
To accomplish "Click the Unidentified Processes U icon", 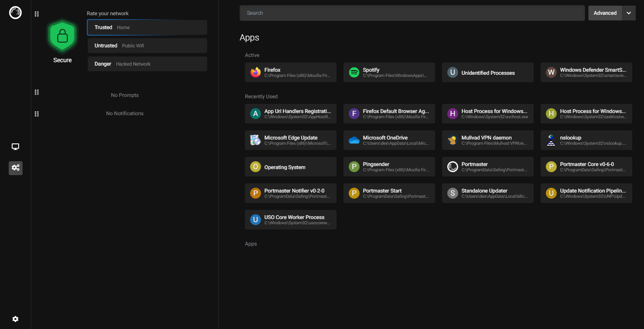I will click(x=453, y=73).
